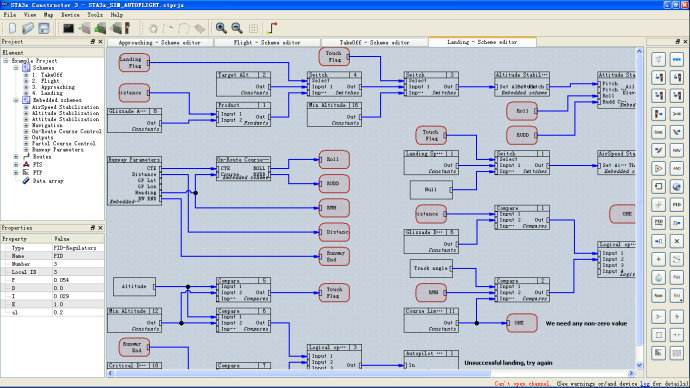Open the Help menu

(117, 15)
